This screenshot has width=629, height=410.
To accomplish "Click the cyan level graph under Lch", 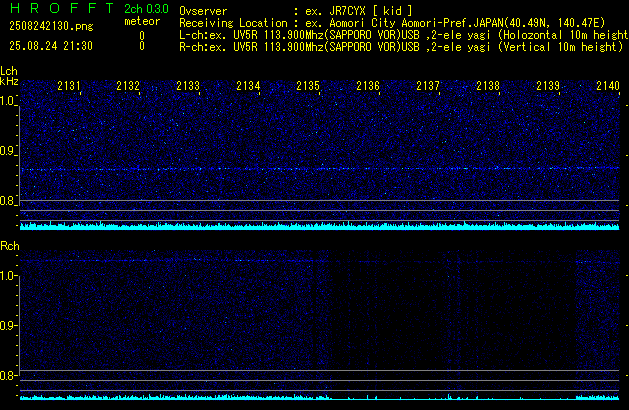I will [x=320, y=226].
